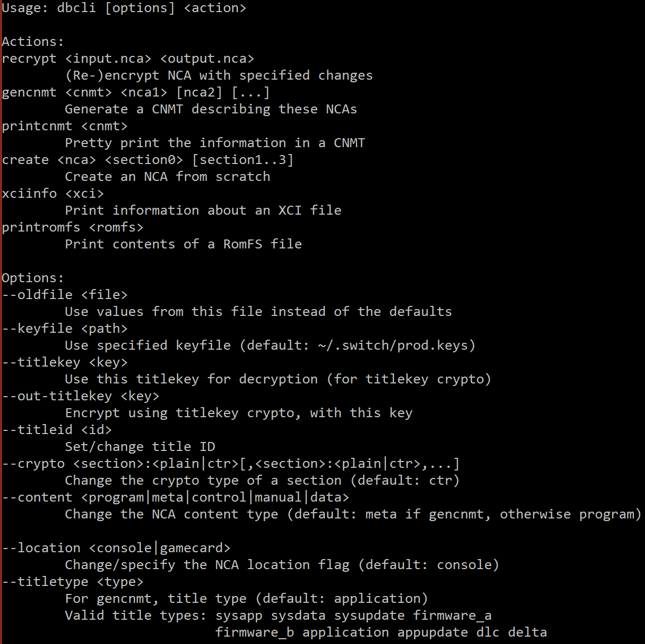Click the '--titlekey' option text
The image size is (645, 644).
[x=41, y=362]
